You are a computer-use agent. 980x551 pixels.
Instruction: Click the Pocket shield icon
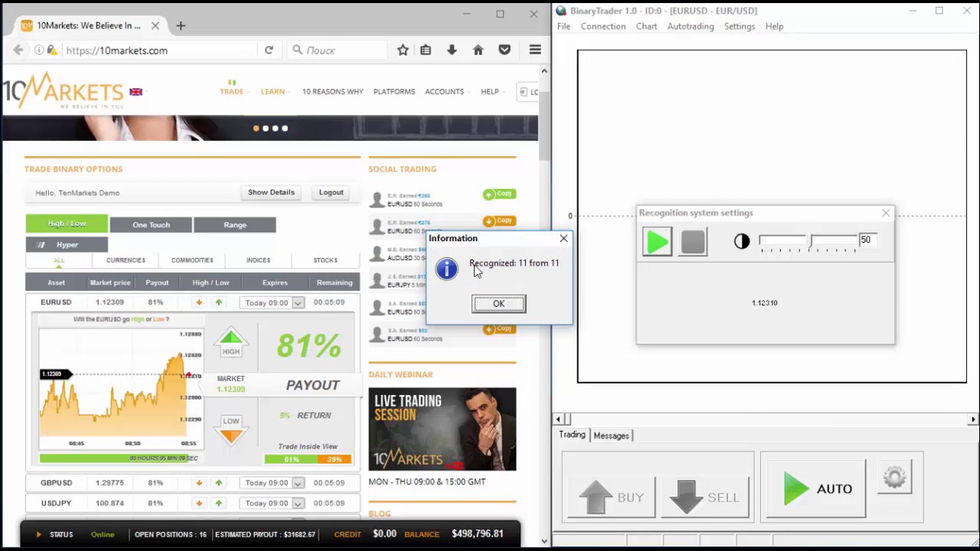click(505, 51)
